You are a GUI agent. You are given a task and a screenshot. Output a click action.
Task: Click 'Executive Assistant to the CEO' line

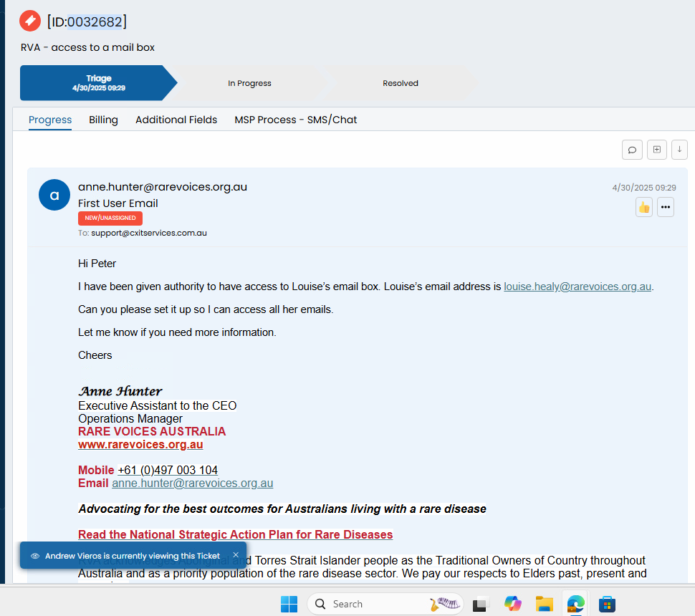point(158,405)
